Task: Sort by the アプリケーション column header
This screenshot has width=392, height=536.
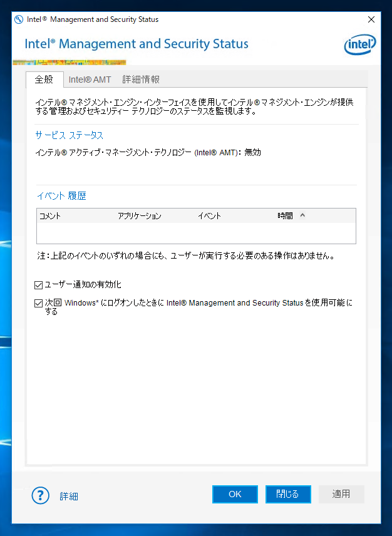Action: [140, 216]
